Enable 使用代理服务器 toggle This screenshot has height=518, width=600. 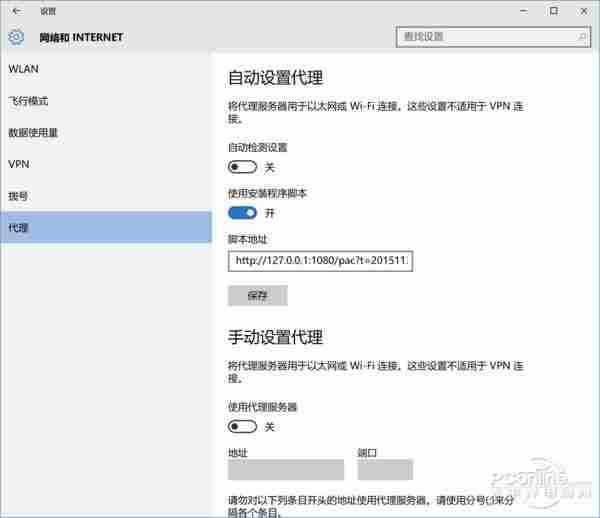[x=243, y=427]
